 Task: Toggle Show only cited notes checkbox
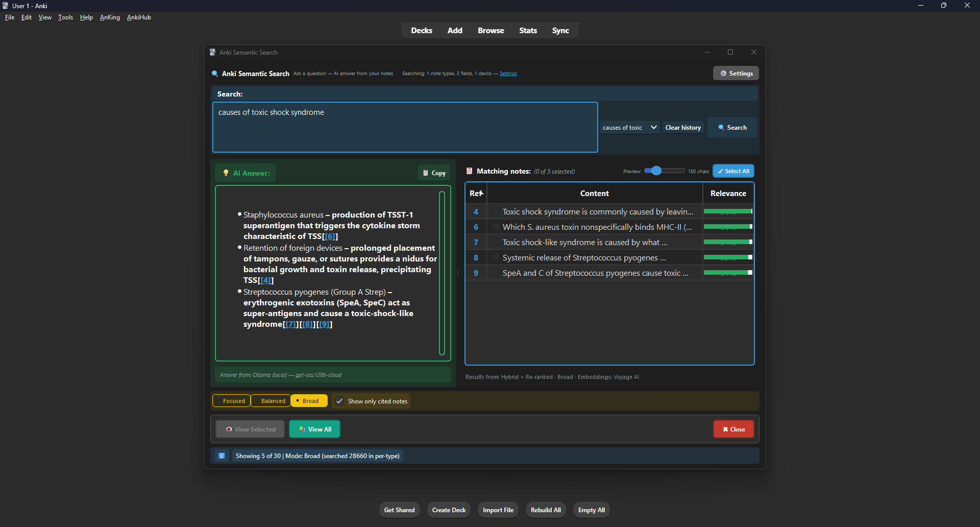(340, 401)
